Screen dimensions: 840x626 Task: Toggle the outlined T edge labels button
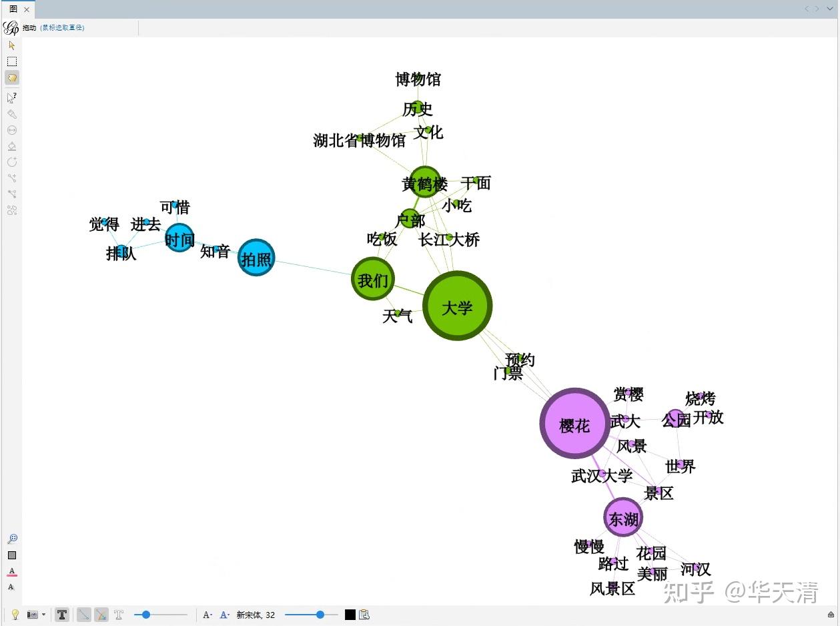(119, 615)
